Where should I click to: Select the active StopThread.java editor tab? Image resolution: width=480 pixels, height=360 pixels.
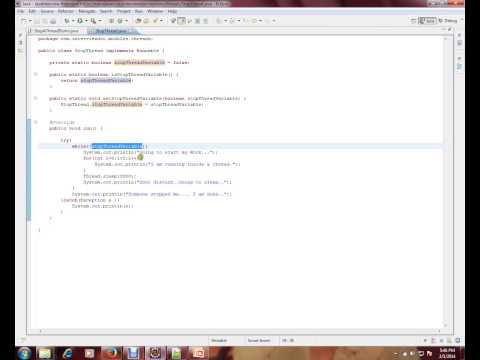pos(112,31)
